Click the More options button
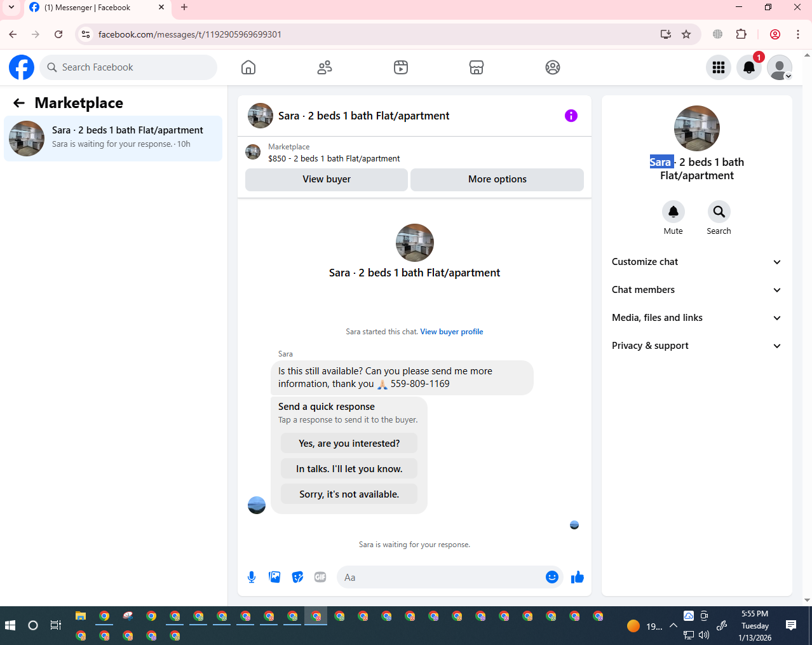Viewport: 812px width, 645px height. click(497, 179)
